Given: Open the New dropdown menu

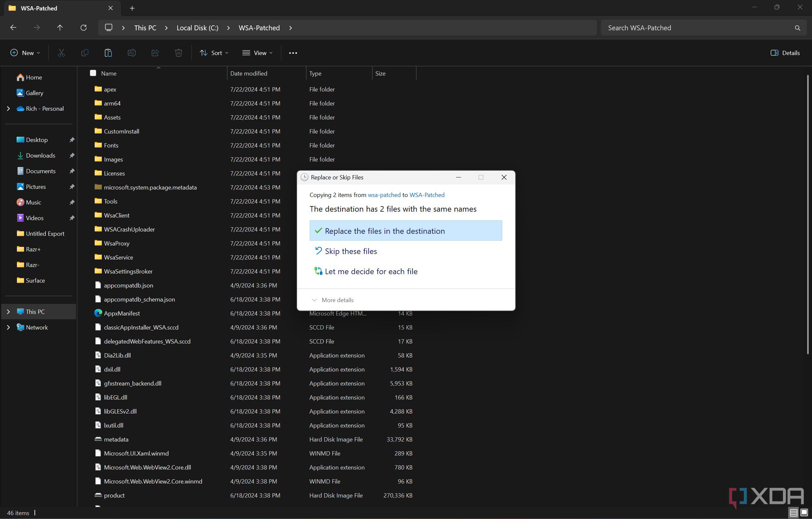Looking at the screenshot, I should click(x=25, y=53).
